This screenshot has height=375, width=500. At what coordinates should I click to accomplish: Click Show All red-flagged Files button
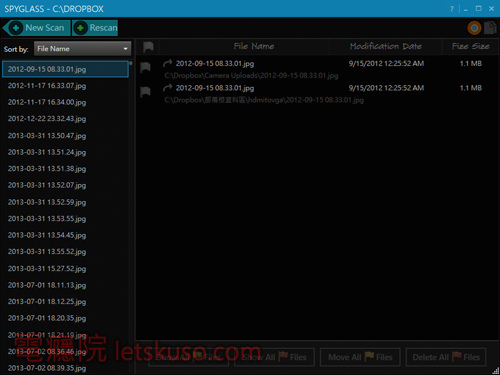coord(274,357)
